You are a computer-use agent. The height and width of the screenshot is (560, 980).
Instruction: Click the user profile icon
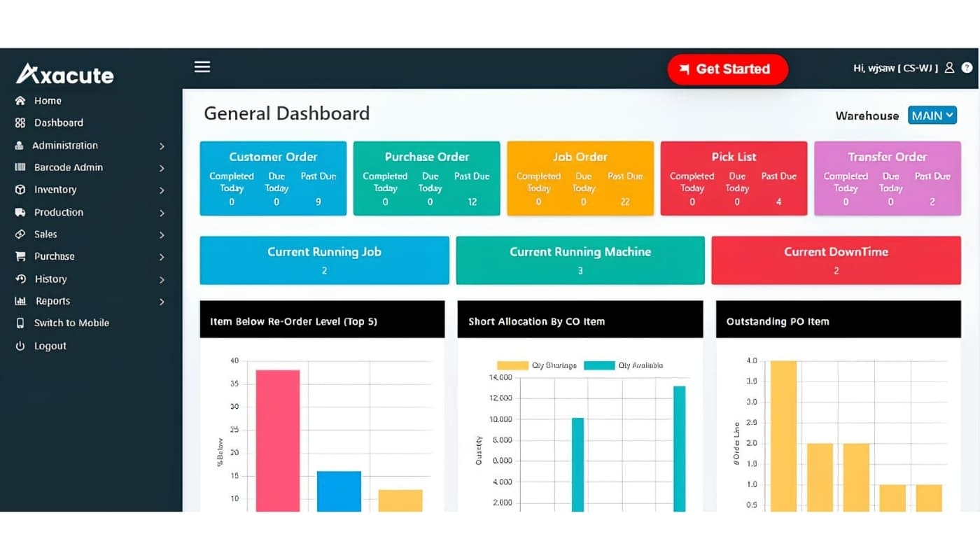coord(949,68)
